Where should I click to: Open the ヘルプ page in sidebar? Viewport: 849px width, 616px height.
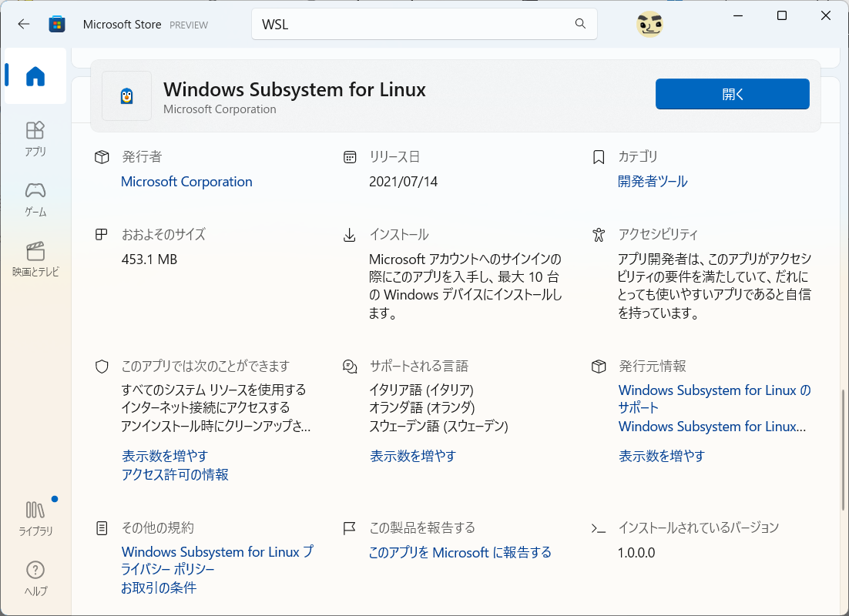35,578
